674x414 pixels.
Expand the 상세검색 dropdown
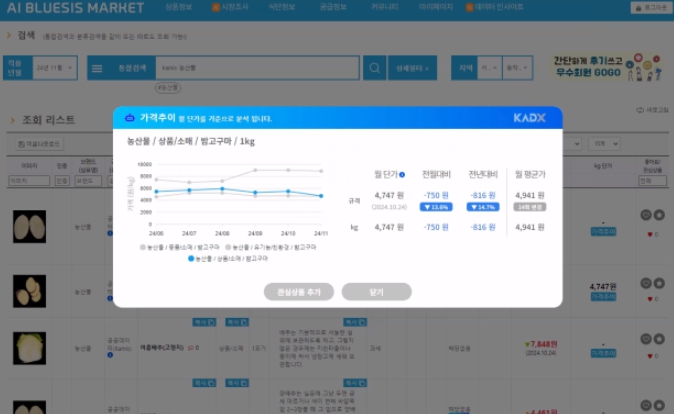[x=411, y=68]
